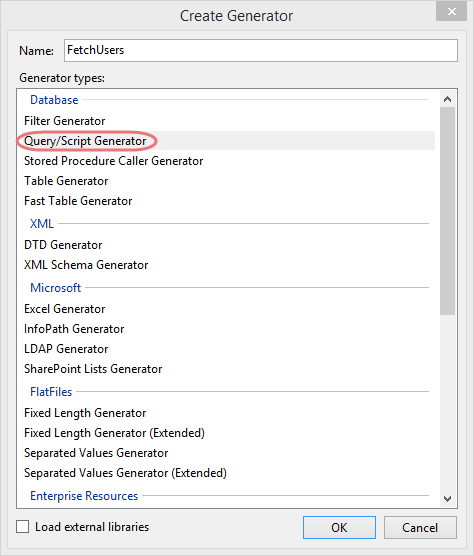Screen dimensions: 474x556
Task: Select InfoPath Generator
Action: click(225, 329)
